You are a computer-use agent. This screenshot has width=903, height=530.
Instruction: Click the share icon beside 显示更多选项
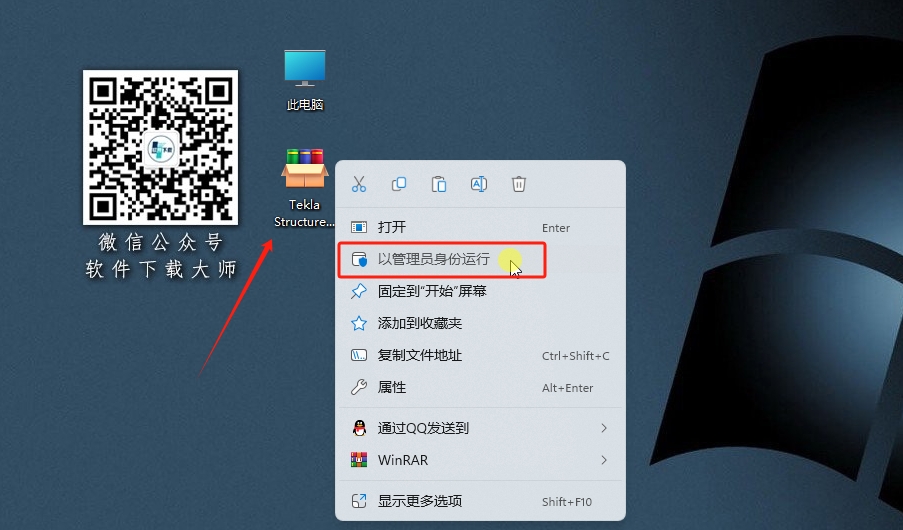(359, 501)
